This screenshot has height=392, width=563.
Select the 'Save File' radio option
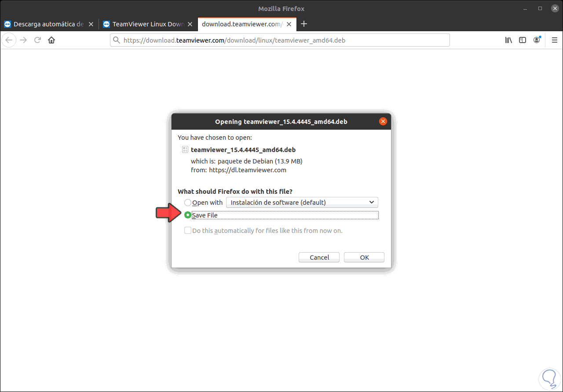coord(188,215)
